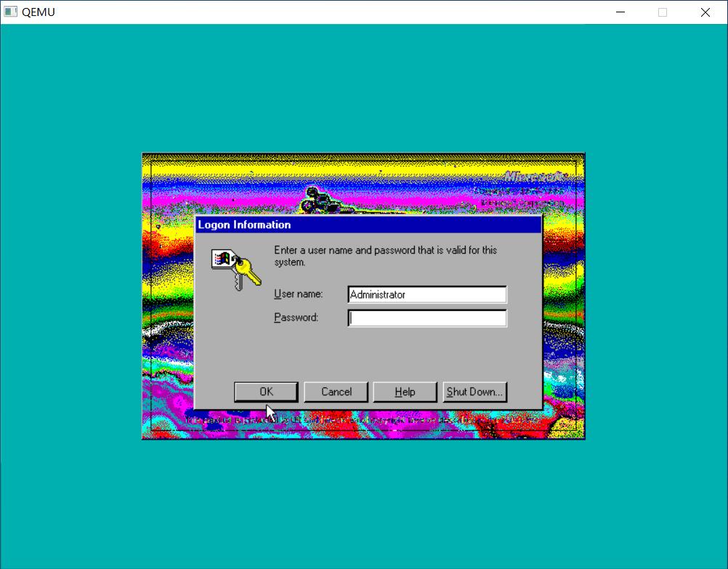Image resolution: width=728 pixels, height=569 pixels.
Task: Minimize the QEMU window
Action: pos(620,12)
